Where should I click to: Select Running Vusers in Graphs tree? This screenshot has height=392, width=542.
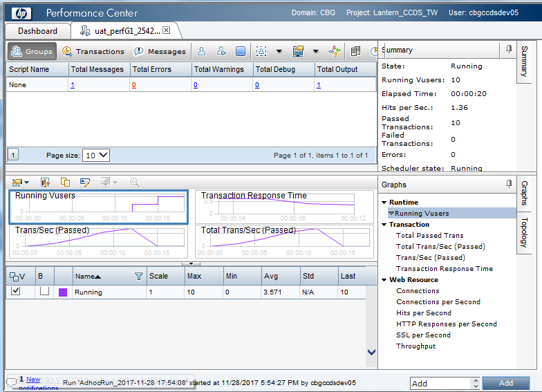(x=422, y=213)
